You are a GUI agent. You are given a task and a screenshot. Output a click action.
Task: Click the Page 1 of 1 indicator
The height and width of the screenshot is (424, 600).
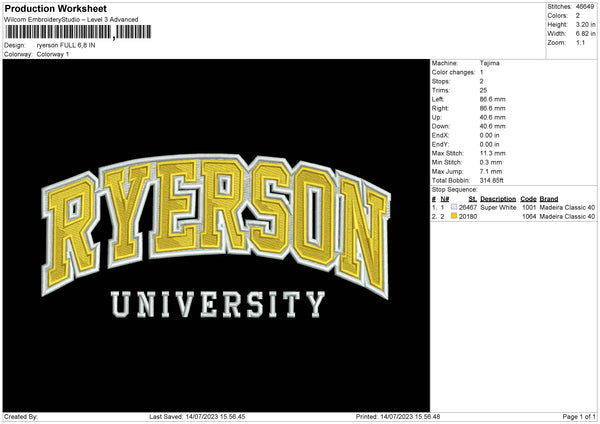click(x=579, y=417)
